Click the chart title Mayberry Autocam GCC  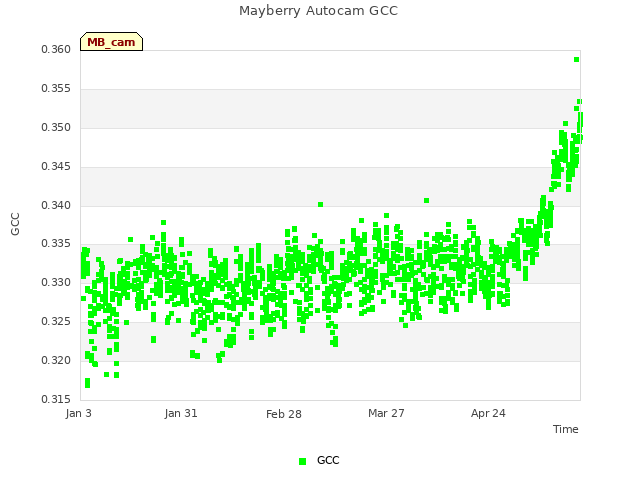(318, 11)
